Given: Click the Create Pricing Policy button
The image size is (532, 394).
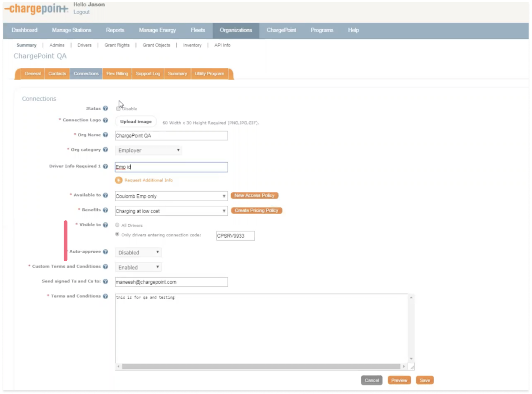Looking at the screenshot, I should tap(256, 210).
